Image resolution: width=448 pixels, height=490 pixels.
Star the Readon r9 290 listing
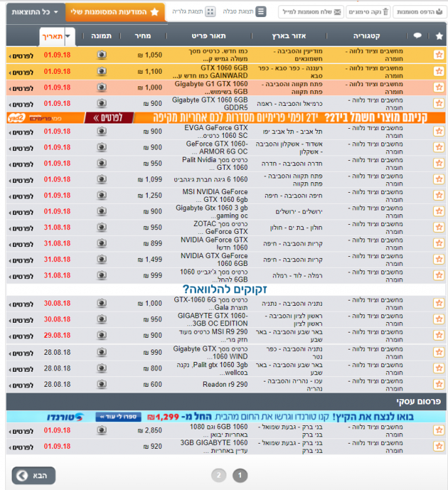coord(439,384)
